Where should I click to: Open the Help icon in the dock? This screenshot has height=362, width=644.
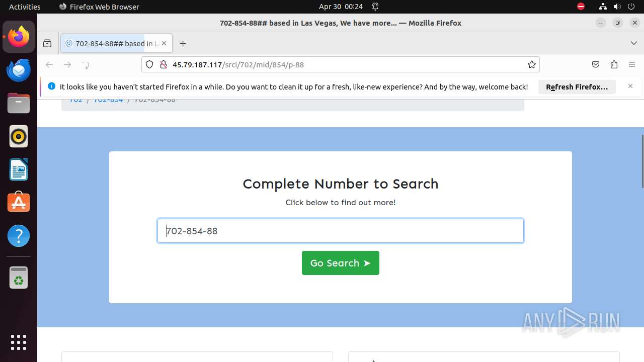[x=19, y=236]
